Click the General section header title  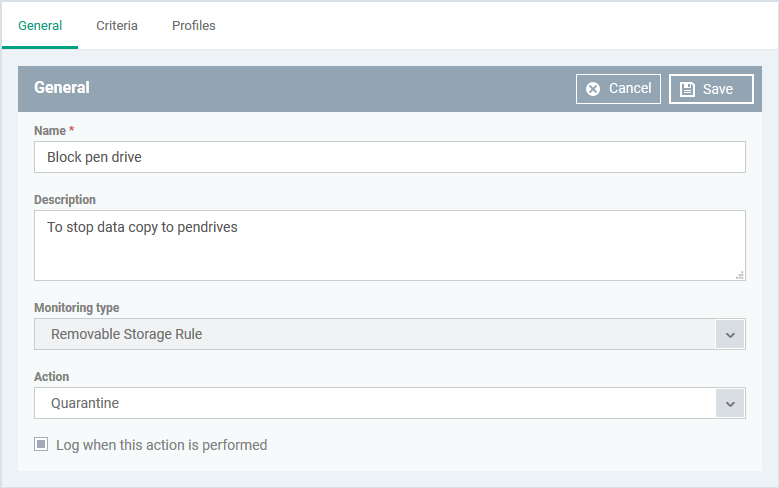point(62,87)
